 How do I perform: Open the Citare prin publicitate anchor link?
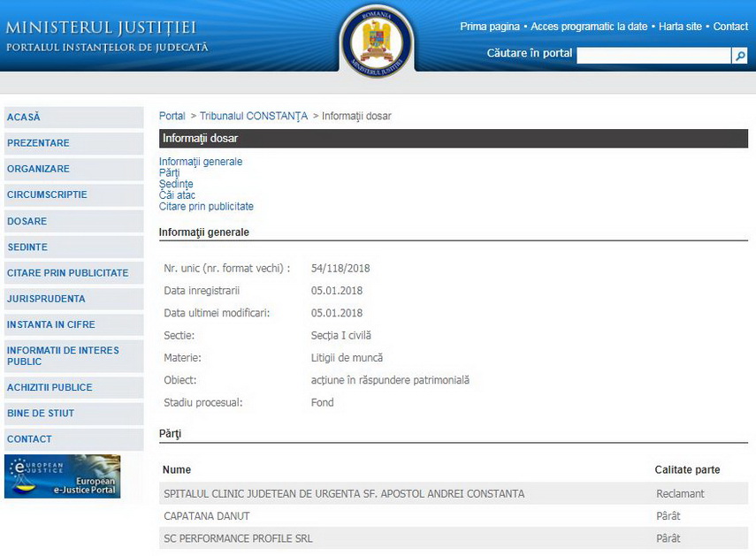click(206, 207)
